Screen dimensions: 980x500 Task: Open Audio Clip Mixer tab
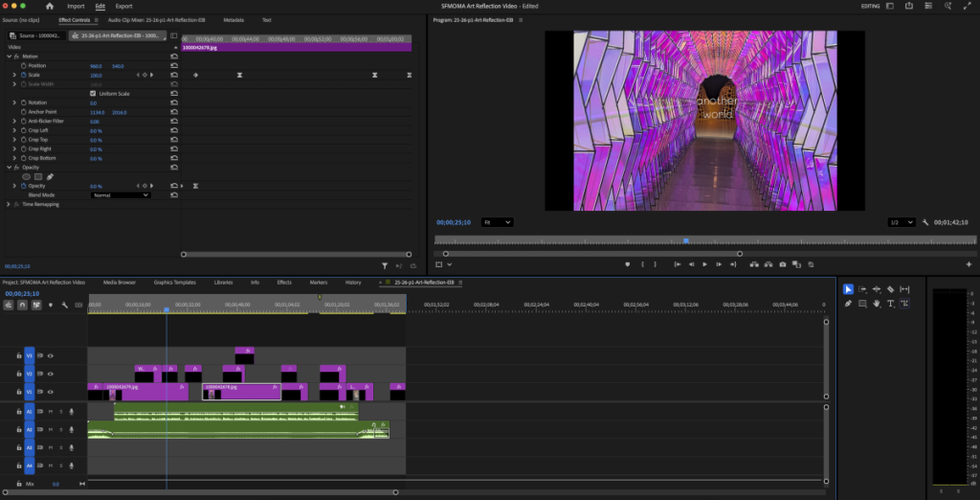tap(156, 20)
